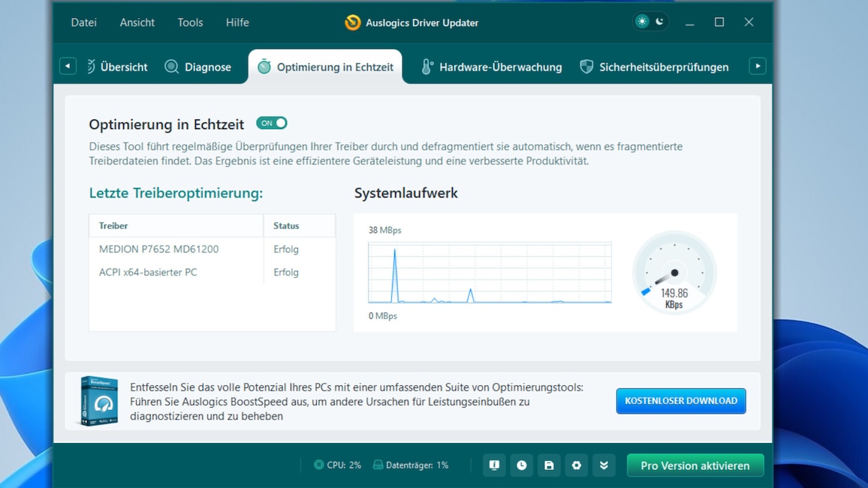This screenshot has height=488, width=868.
Task: Open the feedback exclamation icon in the footer
Action: point(494,465)
